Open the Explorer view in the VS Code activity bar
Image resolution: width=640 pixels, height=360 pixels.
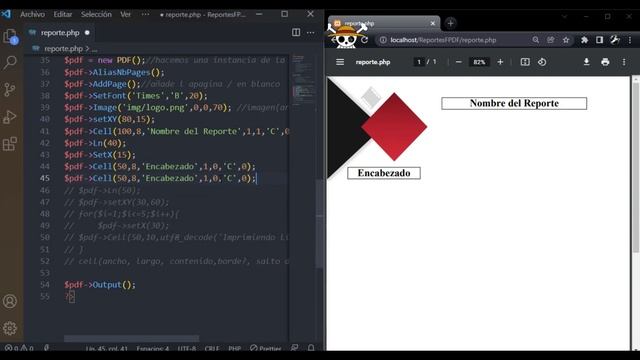(10, 36)
